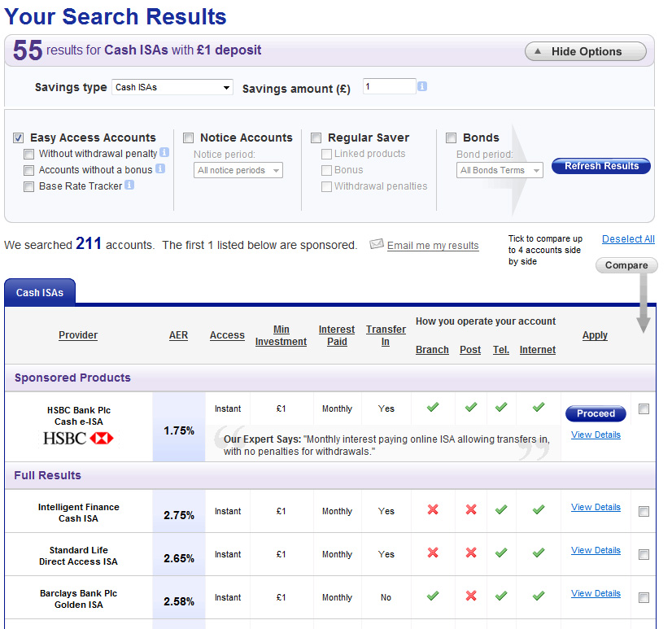Viewport: 672px width, 629px height.
Task: Select the Cash ISAs tab
Action: 40,292
